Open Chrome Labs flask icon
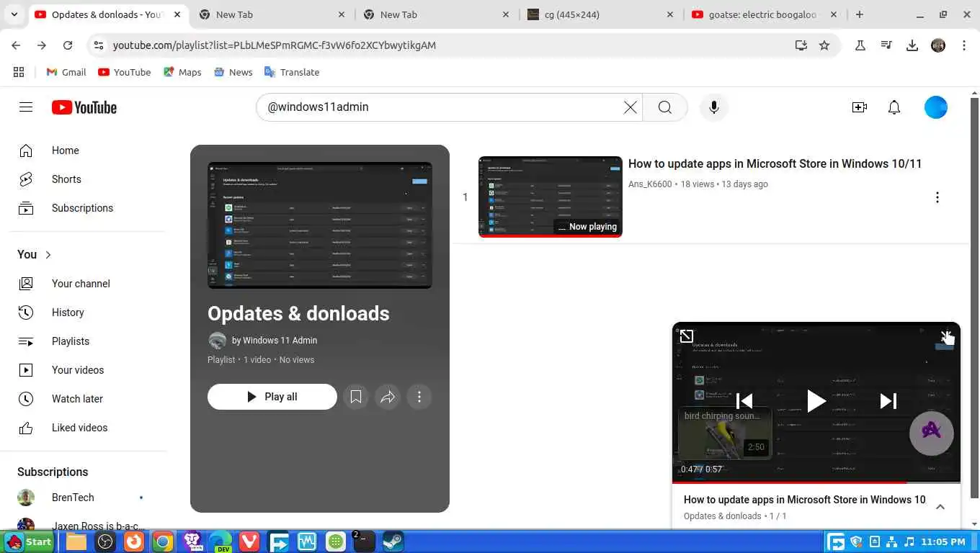Screen dimensions: 980x553 pos(860,45)
